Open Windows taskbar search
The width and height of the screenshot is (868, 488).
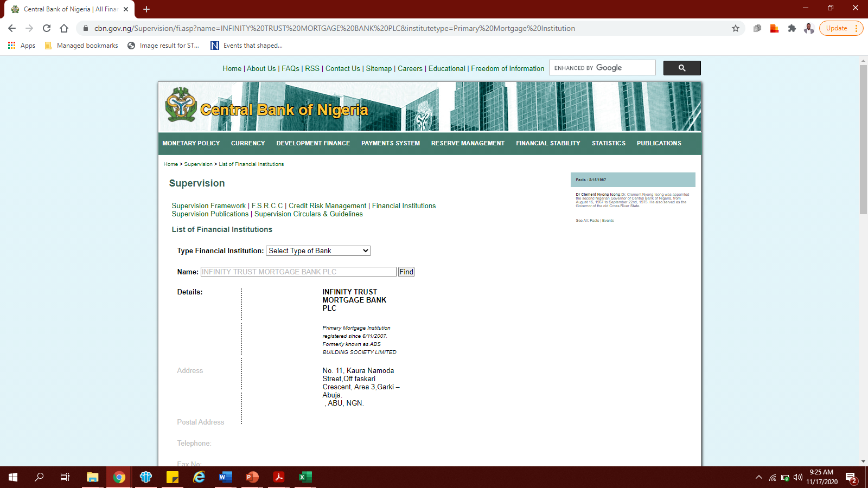point(39,477)
